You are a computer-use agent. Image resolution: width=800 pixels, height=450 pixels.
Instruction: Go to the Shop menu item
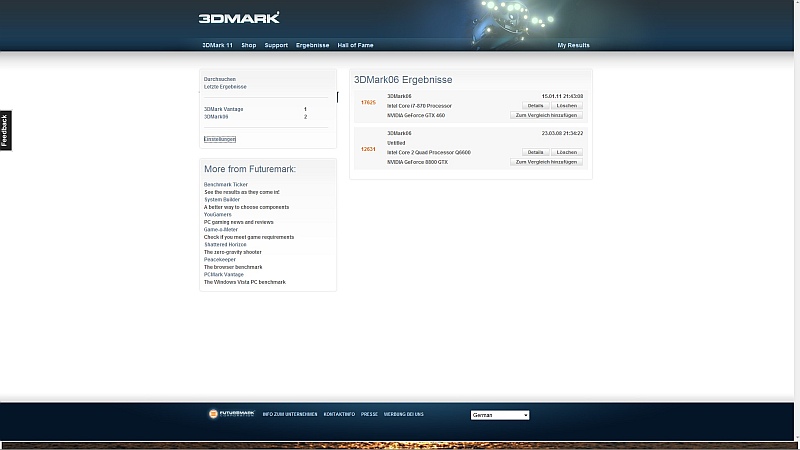[x=248, y=45]
